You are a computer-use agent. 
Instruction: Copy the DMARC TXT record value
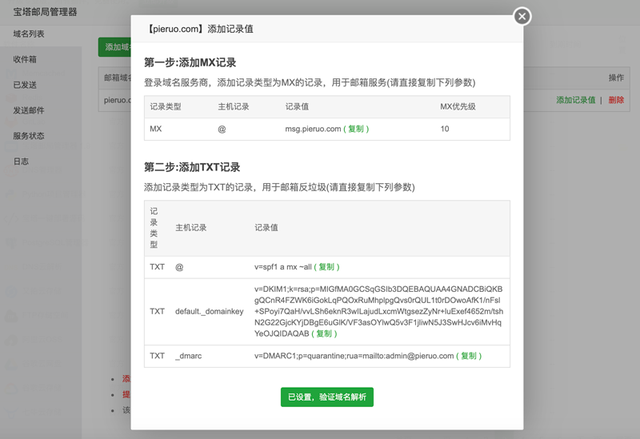tap(469, 356)
